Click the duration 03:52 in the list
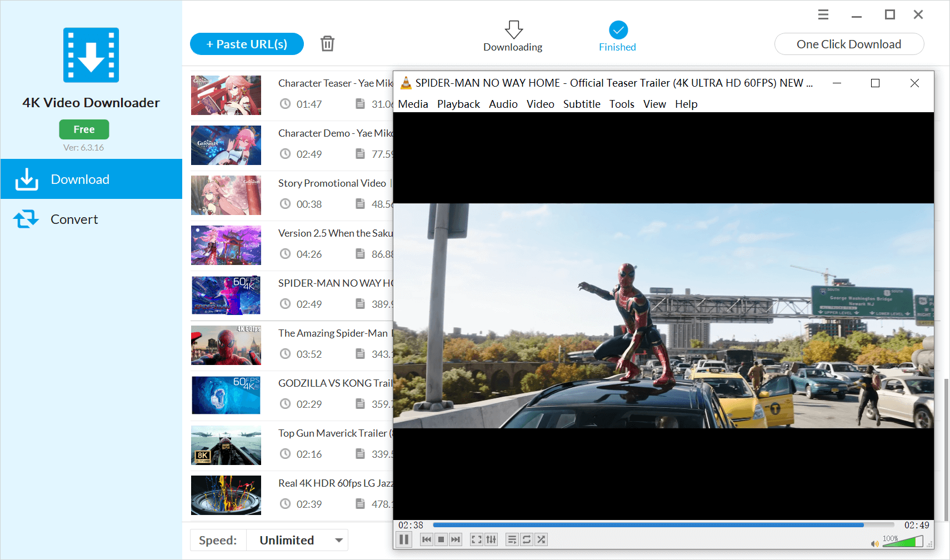 [309, 354]
